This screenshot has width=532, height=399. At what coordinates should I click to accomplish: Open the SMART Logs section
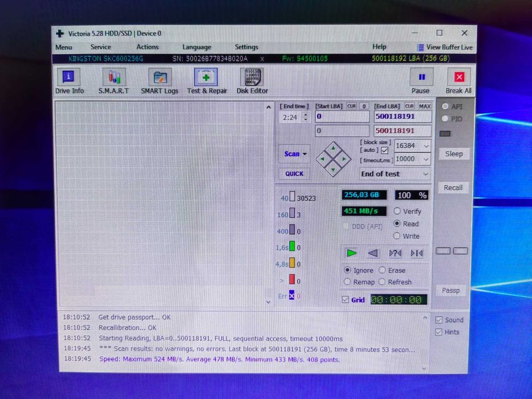point(160,81)
